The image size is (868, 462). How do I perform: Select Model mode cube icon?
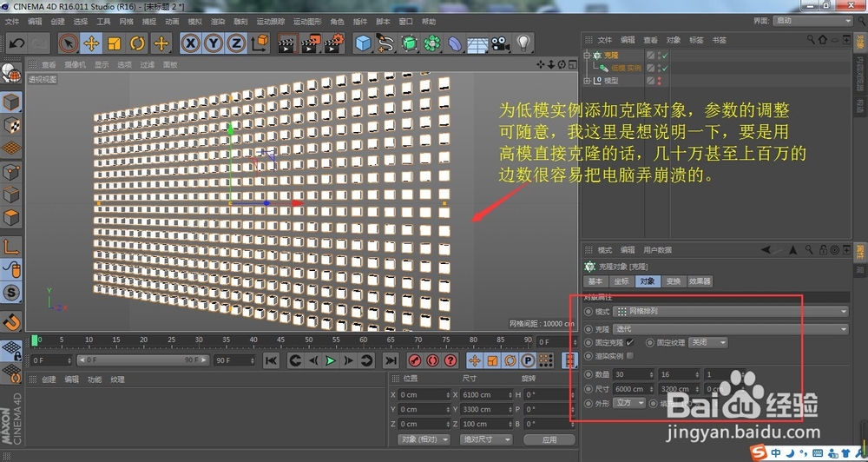11,102
